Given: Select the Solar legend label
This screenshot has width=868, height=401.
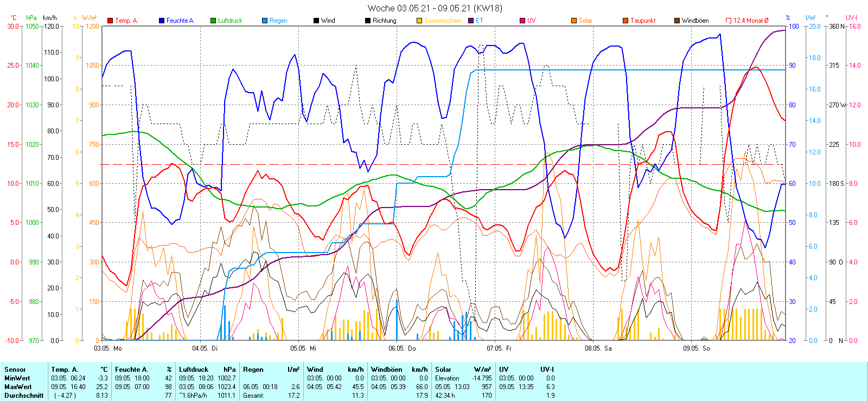Looking at the screenshot, I should pyautogui.click(x=585, y=21).
